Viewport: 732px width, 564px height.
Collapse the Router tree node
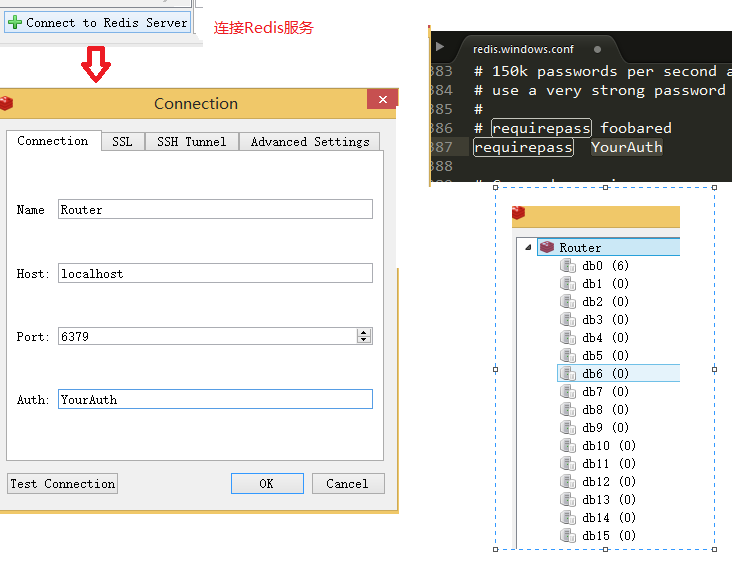click(x=528, y=247)
